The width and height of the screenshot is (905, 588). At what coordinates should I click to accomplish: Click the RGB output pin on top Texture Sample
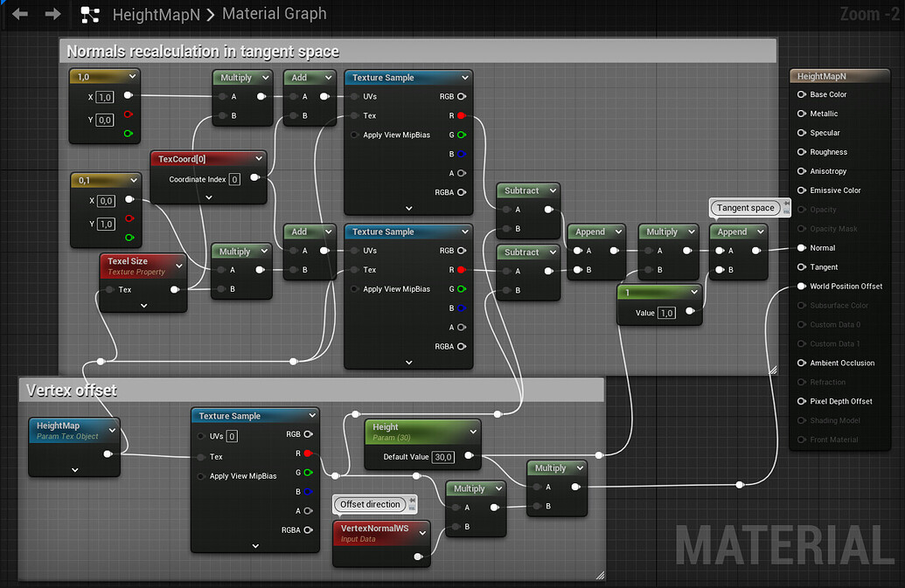[x=460, y=96]
